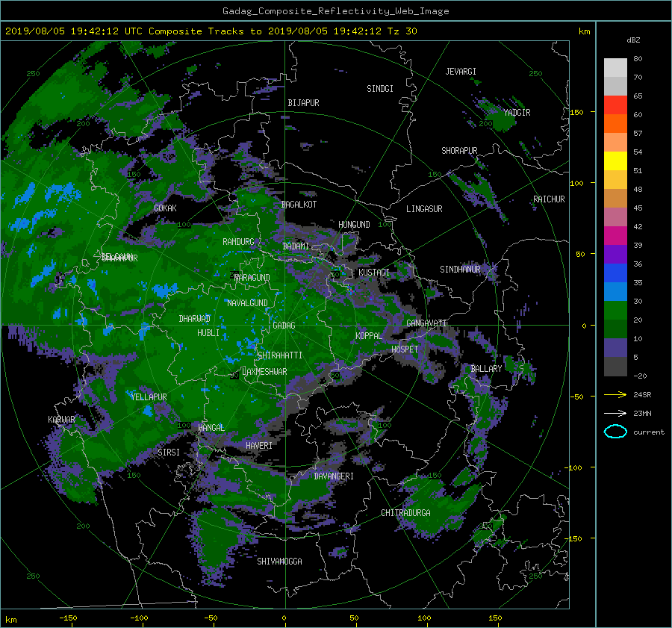Image resolution: width=672 pixels, height=628 pixels.
Task: Click the KUSTAGI city label
Action: (374, 273)
